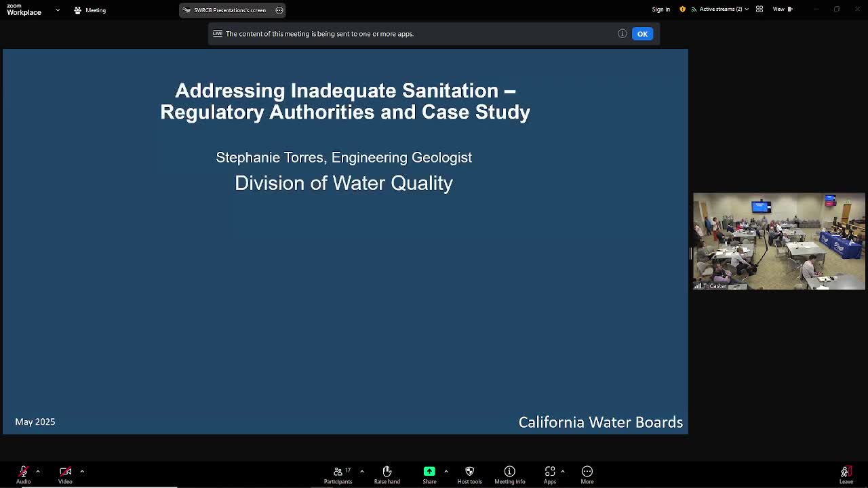Open Host tools shield menu

pos(469,474)
